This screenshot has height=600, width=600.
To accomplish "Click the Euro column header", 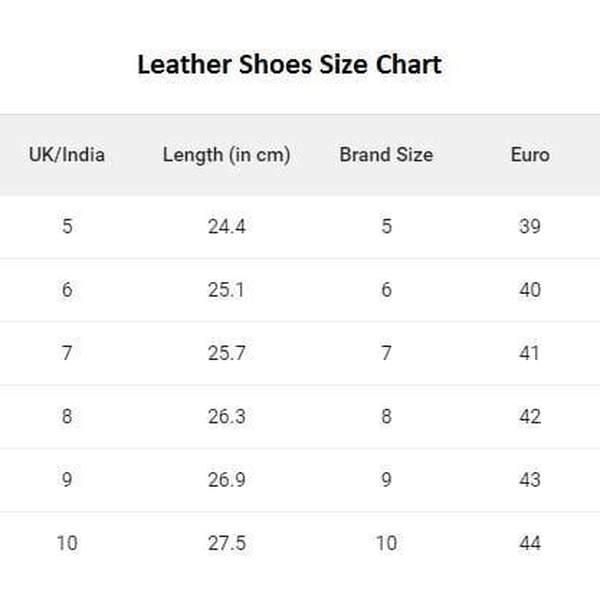I will (x=529, y=155).
